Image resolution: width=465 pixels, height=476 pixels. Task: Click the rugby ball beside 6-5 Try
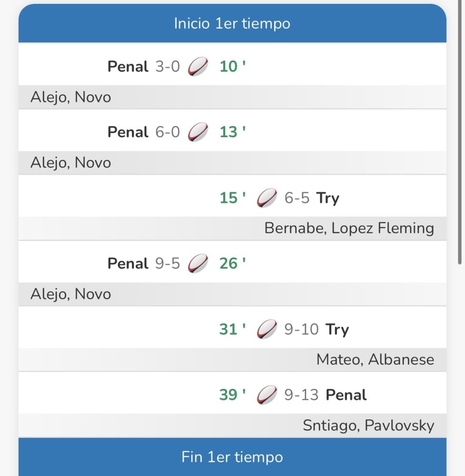point(267,198)
